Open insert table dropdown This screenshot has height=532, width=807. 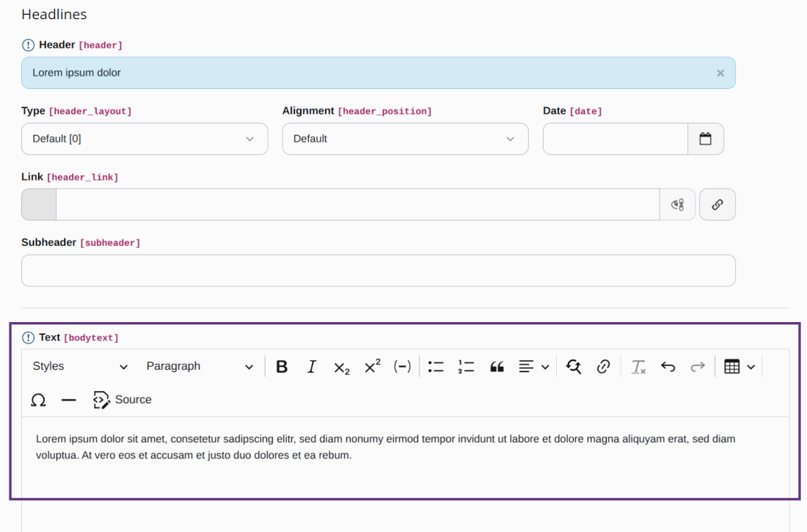[740, 367]
